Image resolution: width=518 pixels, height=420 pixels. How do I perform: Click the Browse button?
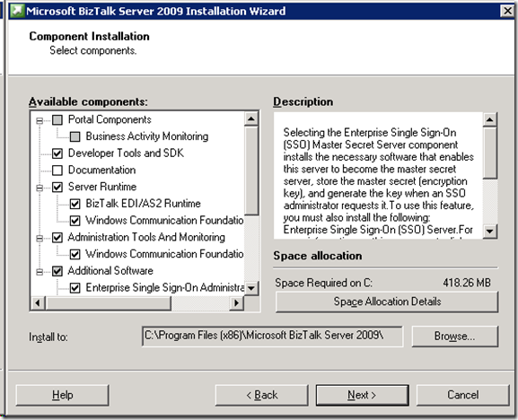tap(454, 337)
